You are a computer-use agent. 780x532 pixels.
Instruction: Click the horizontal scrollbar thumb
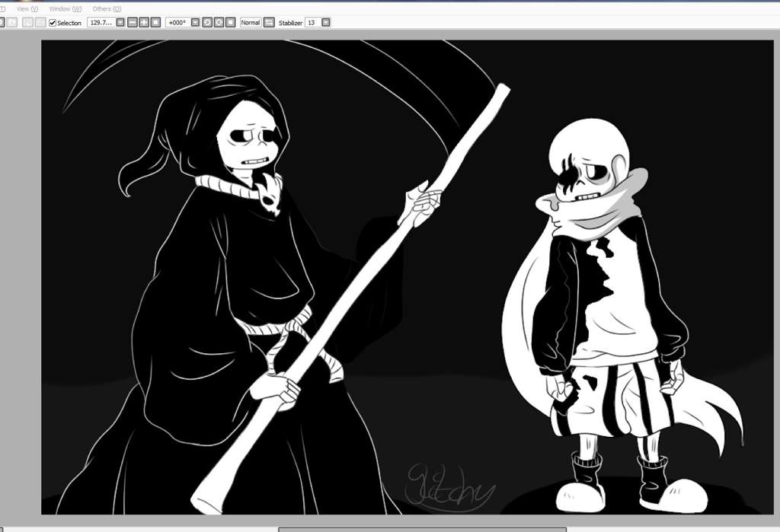point(422,530)
